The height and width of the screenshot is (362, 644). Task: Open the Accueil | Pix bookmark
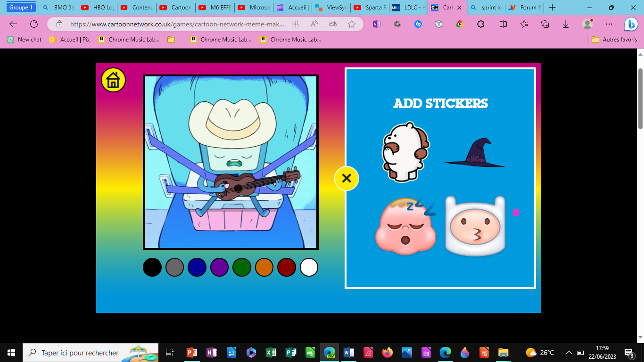70,40
